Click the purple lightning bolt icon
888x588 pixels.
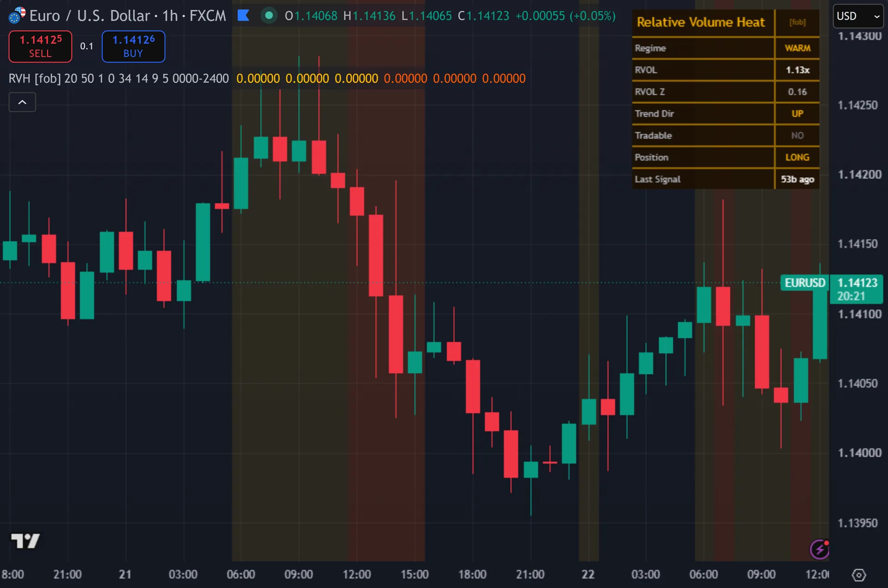coord(820,549)
